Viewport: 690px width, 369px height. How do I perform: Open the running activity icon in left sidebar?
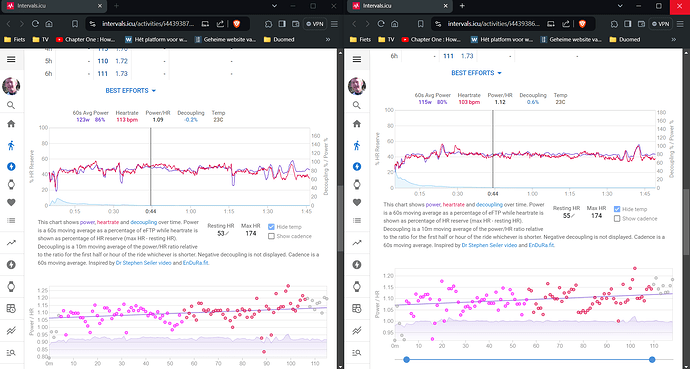tap(11, 145)
